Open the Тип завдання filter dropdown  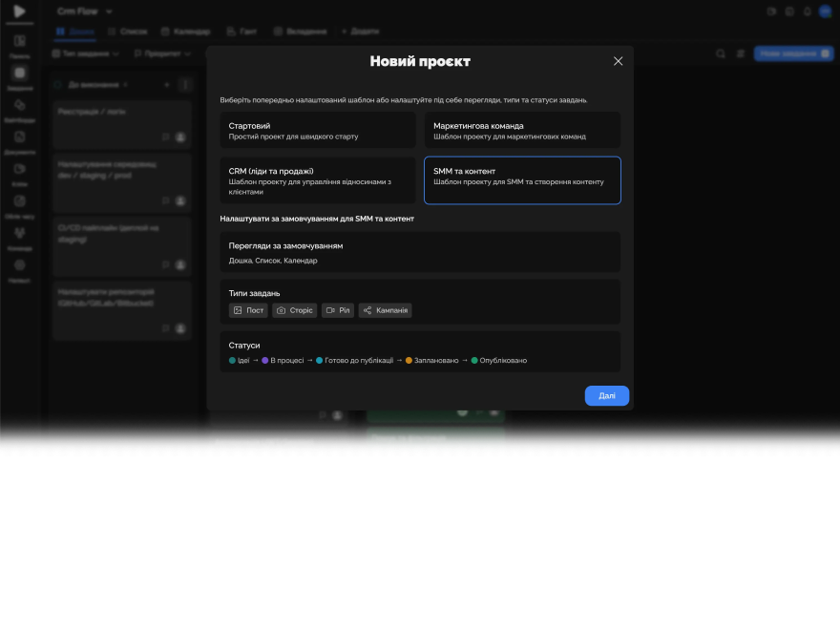pos(90,53)
